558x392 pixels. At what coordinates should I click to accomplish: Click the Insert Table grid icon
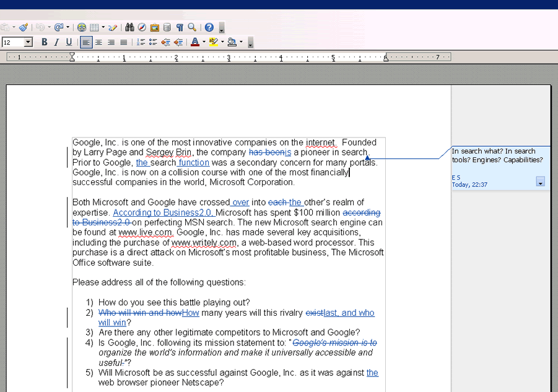94,27
